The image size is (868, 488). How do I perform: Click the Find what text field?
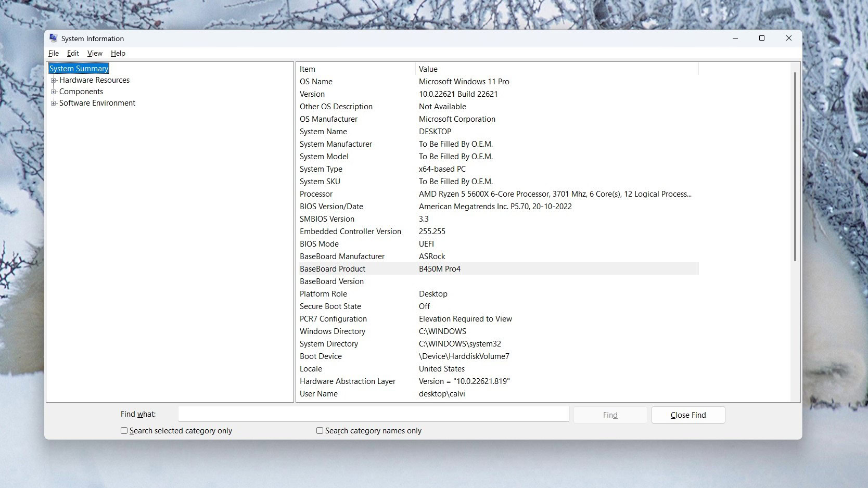click(x=373, y=414)
